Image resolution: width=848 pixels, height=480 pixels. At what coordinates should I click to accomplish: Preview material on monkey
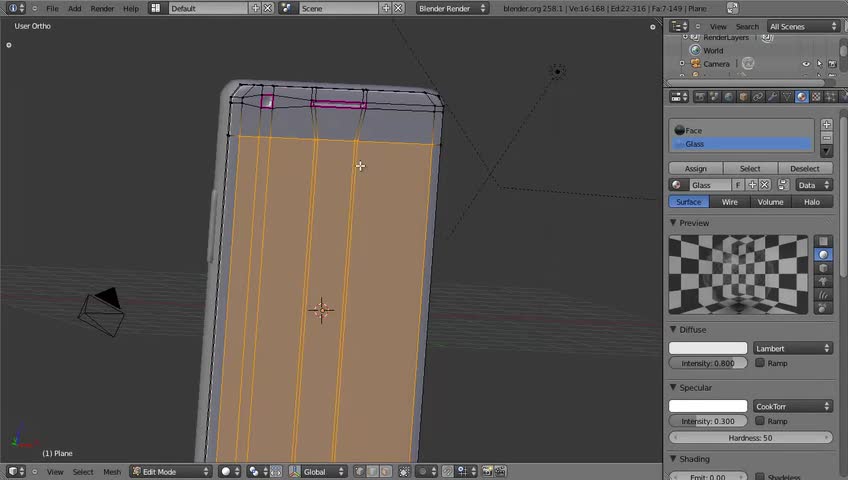tap(823, 282)
